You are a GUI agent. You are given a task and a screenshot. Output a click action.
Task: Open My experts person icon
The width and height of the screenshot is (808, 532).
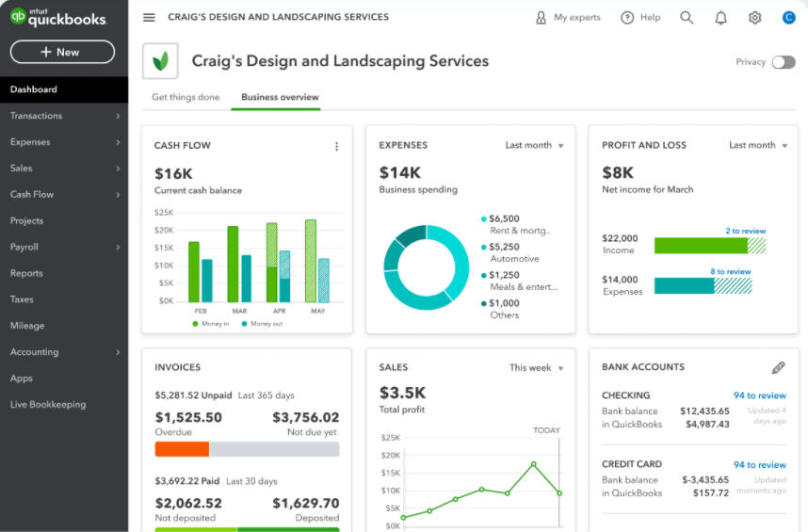541,18
